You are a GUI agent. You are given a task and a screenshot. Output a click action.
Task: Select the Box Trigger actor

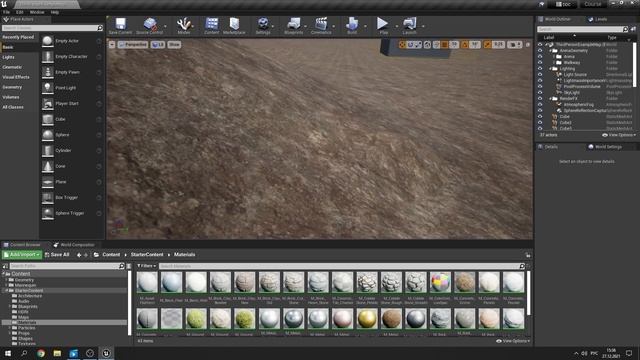(72, 197)
